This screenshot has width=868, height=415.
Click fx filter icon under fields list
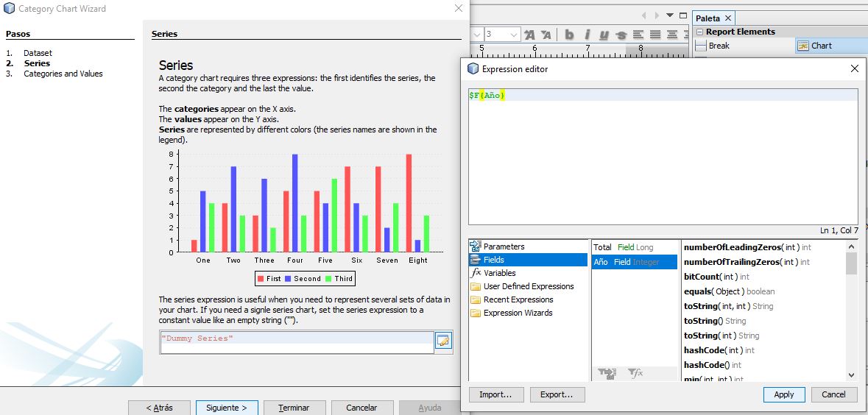(635, 374)
